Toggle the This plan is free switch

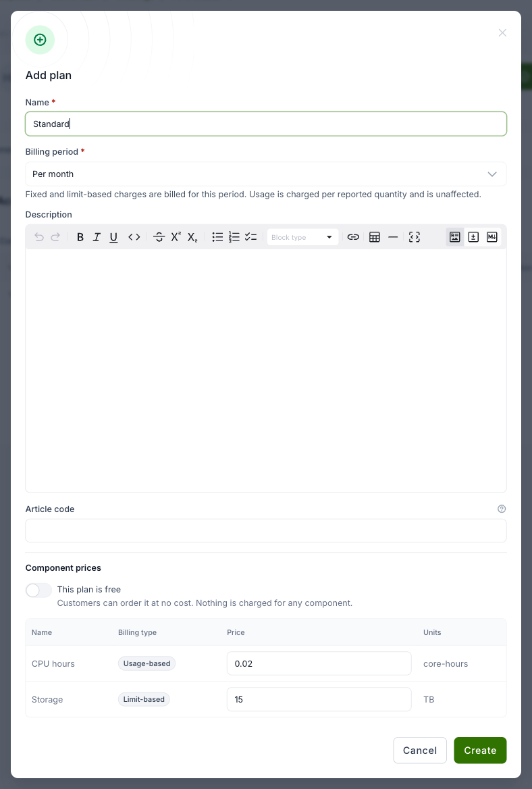[x=38, y=590]
